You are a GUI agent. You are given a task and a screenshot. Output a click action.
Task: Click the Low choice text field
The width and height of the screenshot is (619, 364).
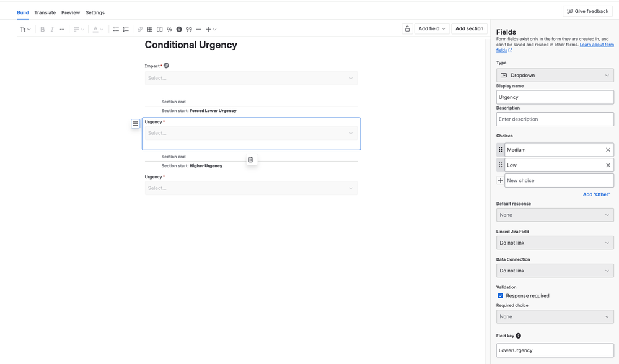[x=554, y=165]
